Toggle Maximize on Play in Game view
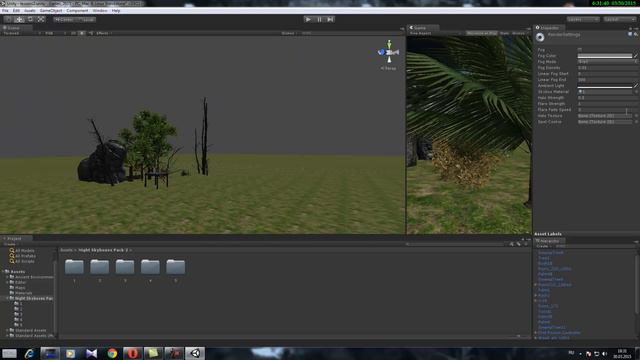Screen dimensions: 640x360 (482, 33)
